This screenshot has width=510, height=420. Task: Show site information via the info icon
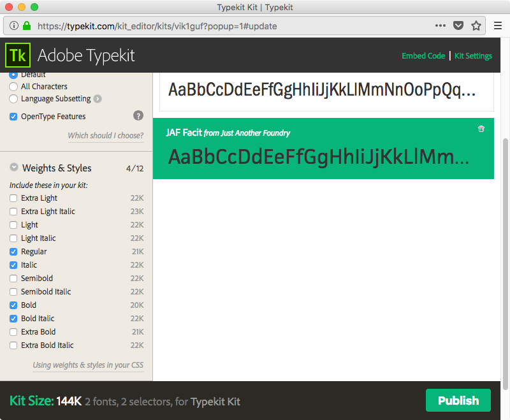click(x=13, y=25)
